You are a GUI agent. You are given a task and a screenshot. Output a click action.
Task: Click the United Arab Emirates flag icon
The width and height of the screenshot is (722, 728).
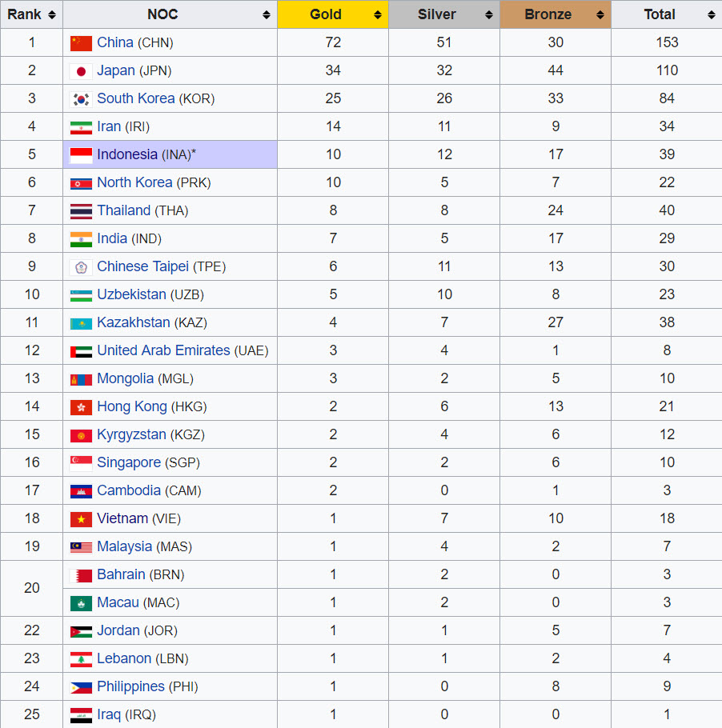81,351
